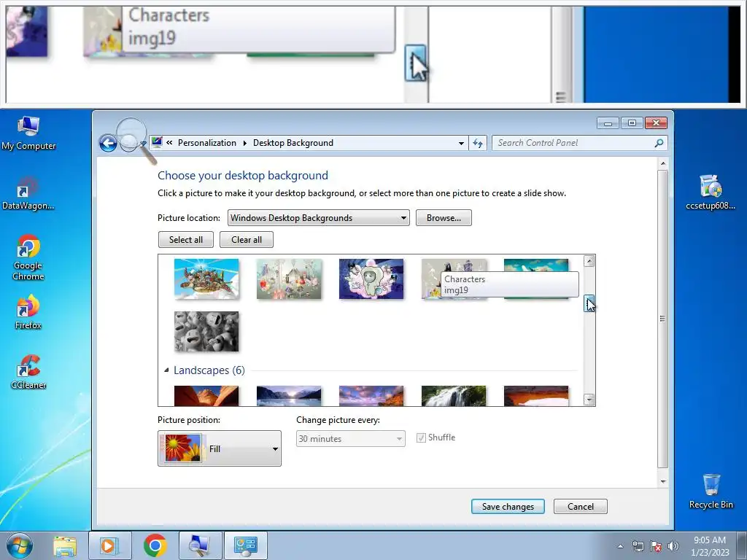747x560 pixels.
Task: Open the Picture position Fill dropdown
Action: coord(220,448)
